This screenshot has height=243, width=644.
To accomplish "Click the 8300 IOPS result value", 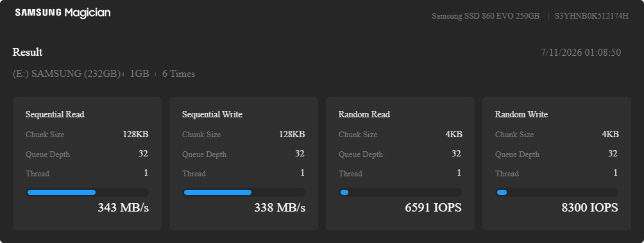I will click(x=589, y=208).
